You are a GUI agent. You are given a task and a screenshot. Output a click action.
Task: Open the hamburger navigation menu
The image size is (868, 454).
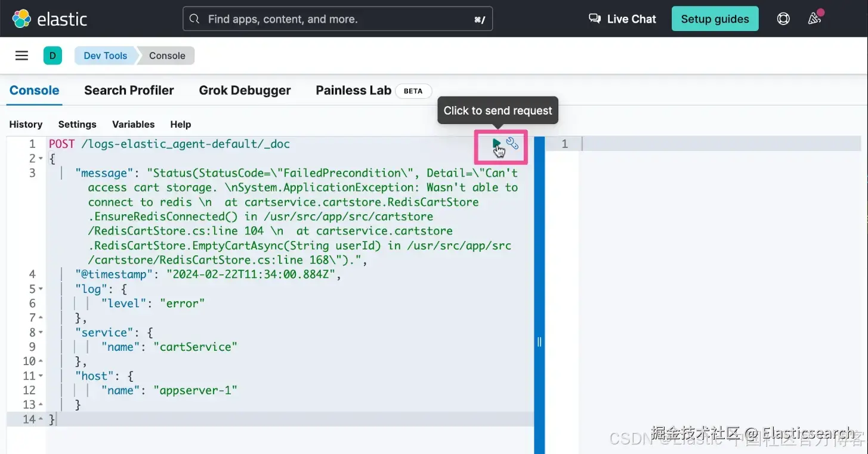21,55
